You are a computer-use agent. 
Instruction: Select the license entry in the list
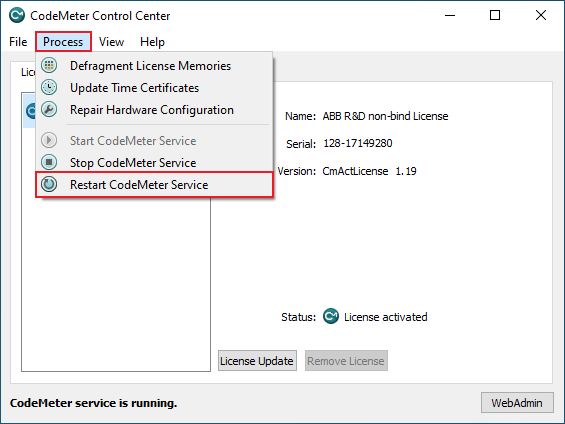[29, 110]
